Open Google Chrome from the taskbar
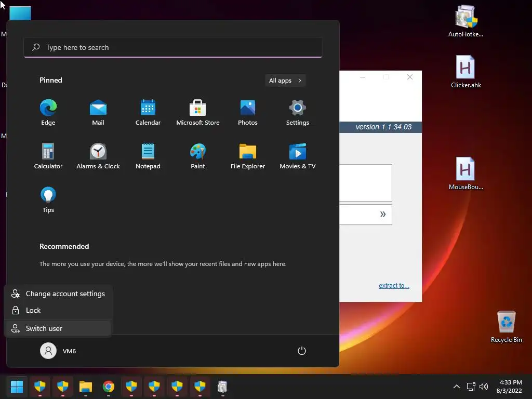This screenshot has height=399, width=532. 109,387
